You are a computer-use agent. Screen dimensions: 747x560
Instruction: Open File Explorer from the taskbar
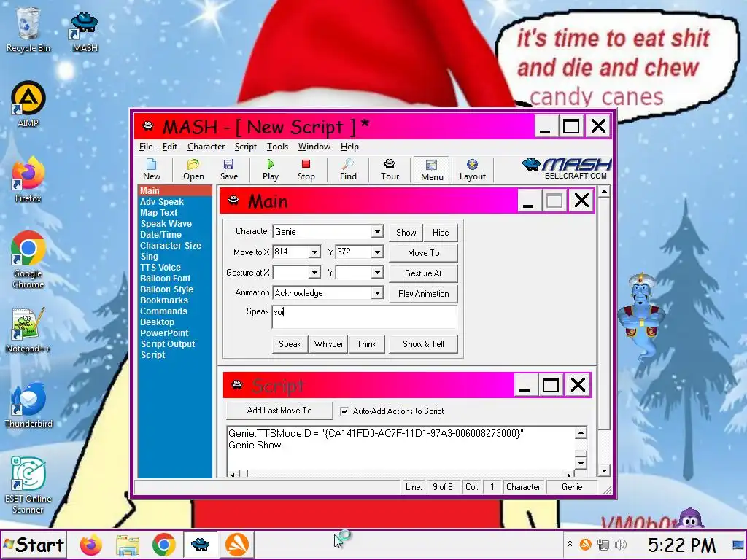pyautogui.click(x=128, y=545)
